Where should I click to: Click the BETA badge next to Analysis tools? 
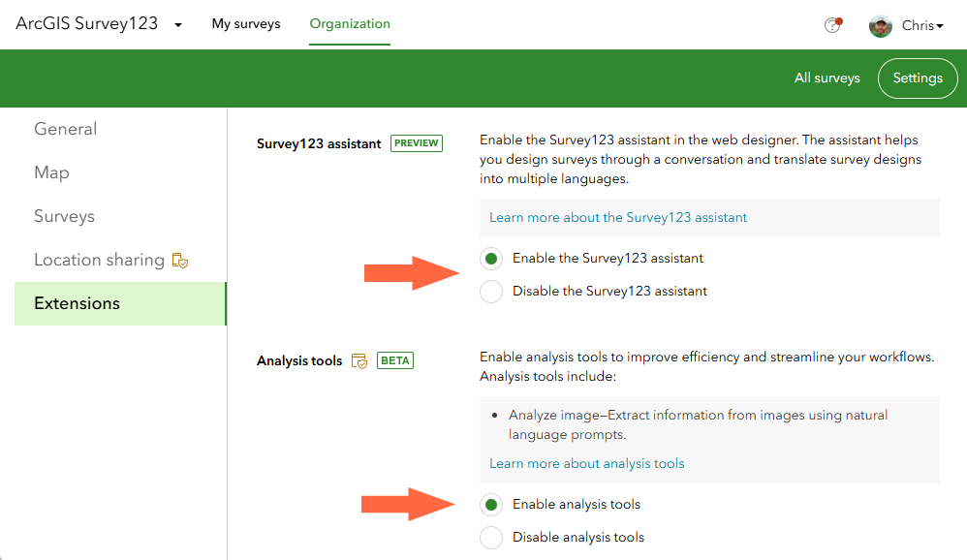click(x=394, y=359)
